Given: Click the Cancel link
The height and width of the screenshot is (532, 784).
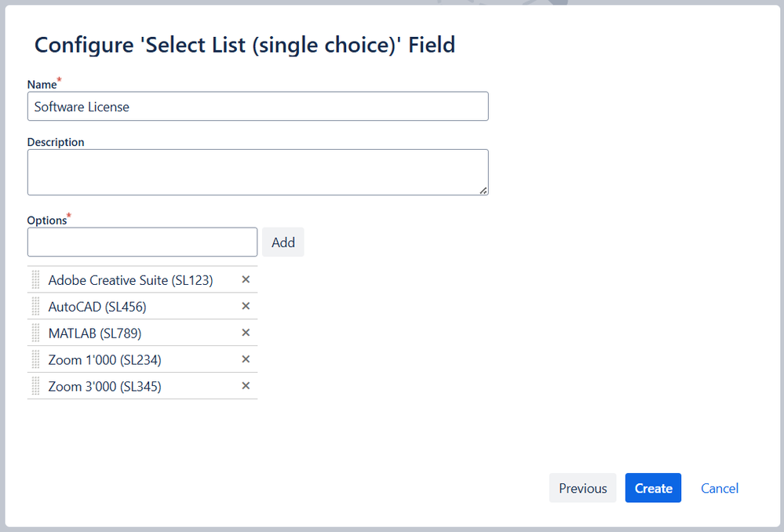Looking at the screenshot, I should 720,488.
